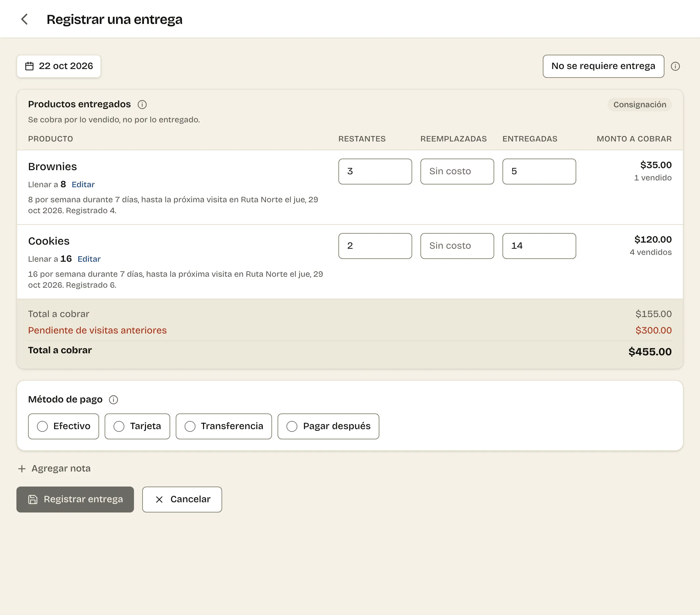Click the $35.00 Brownies amount
This screenshot has width=700, height=615.
[x=656, y=165]
